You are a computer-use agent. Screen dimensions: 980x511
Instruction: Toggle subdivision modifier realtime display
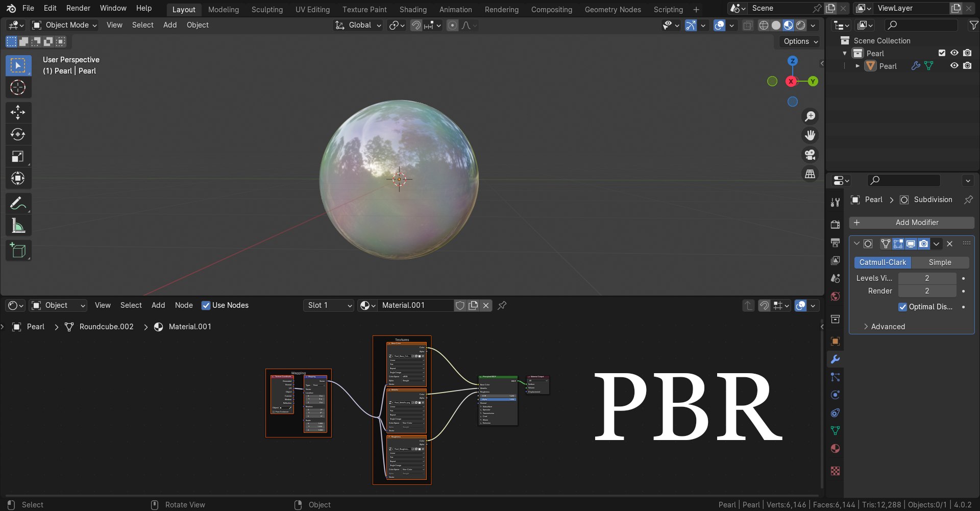coord(911,244)
